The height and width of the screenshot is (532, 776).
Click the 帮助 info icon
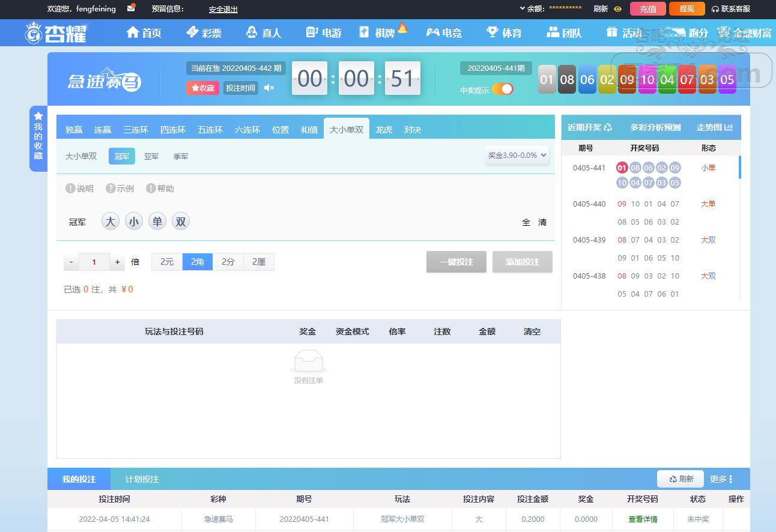coord(151,189)
